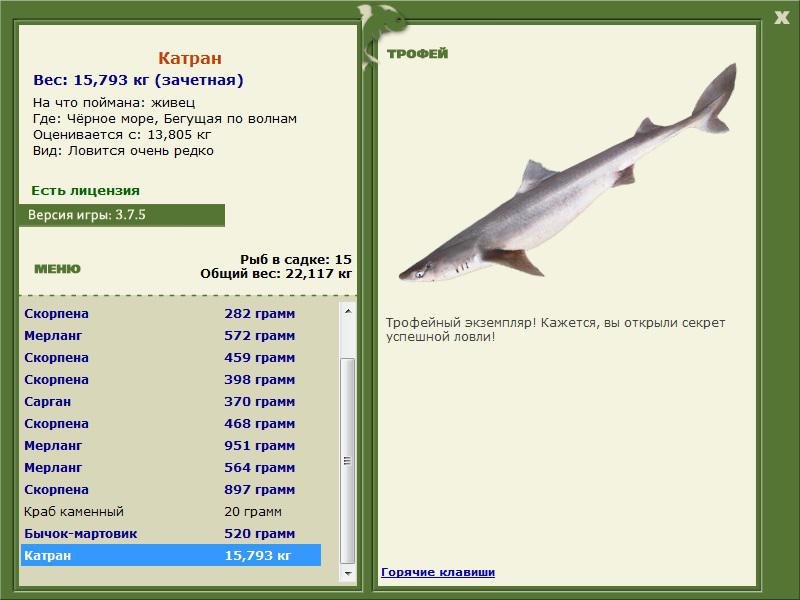Click the fish list scrollbar thumb
Screen dimensions: 800x600
(x=348, y=461)
